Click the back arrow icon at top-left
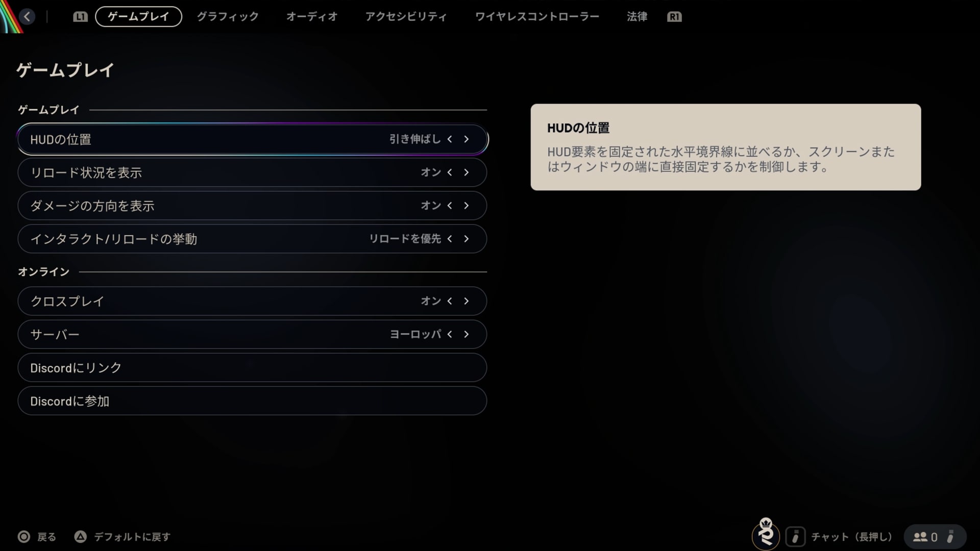980x551 pixels. [27, 16]
